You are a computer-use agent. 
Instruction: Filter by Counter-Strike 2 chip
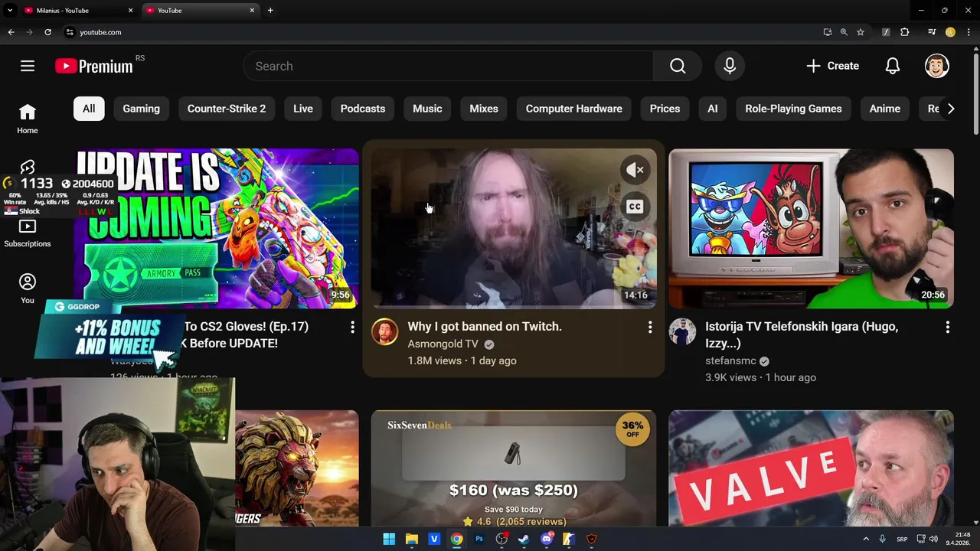click(227, 109)
